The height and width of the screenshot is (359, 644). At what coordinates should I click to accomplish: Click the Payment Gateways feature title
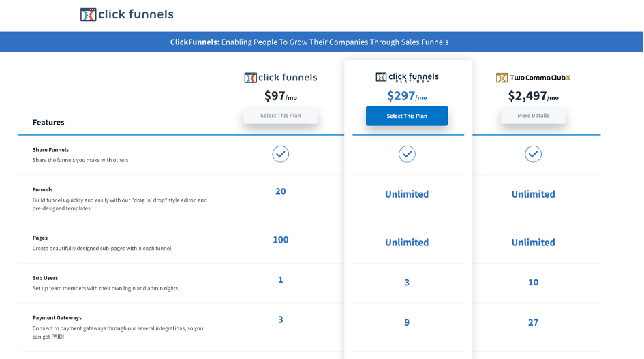[57, 317]
